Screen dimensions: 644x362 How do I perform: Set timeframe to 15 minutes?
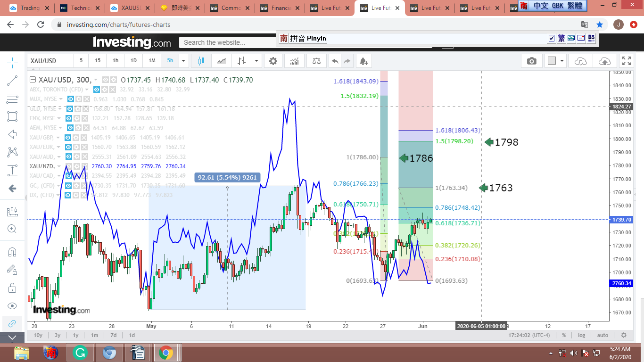pyautogui.click(x=98, y=61)
